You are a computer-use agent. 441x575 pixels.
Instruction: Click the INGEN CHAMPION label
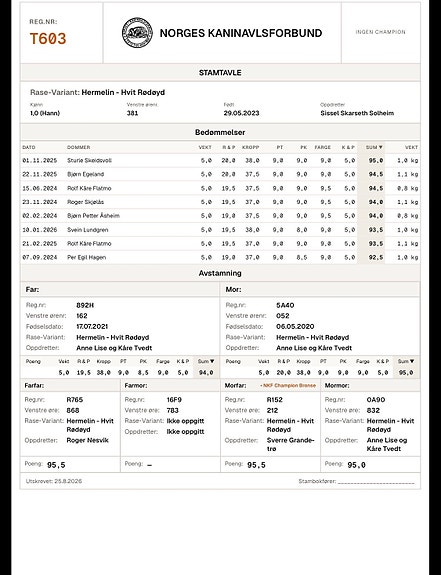(x=381, y=32)
